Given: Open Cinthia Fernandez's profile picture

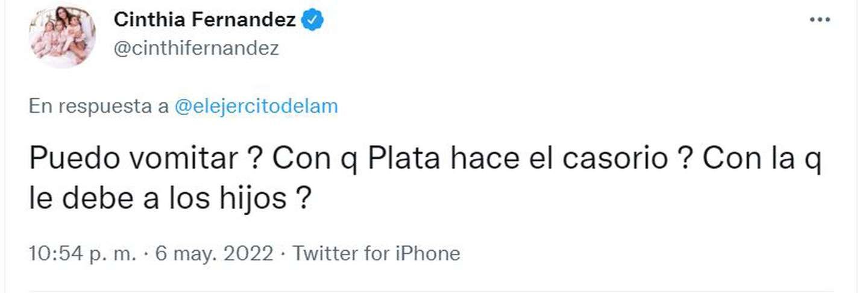Looking at the screenshot, I should point(62,36).
